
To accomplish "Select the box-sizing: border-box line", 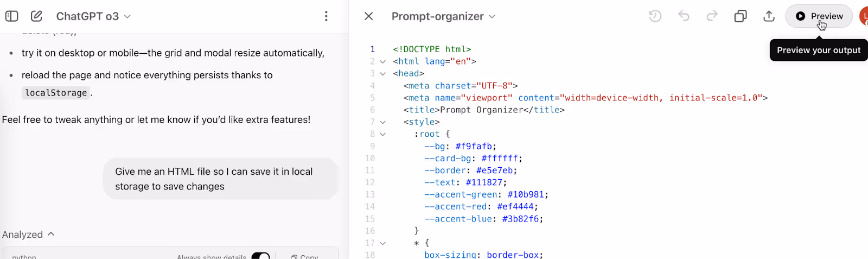I will pyautogui.click(x=483, y=255).
